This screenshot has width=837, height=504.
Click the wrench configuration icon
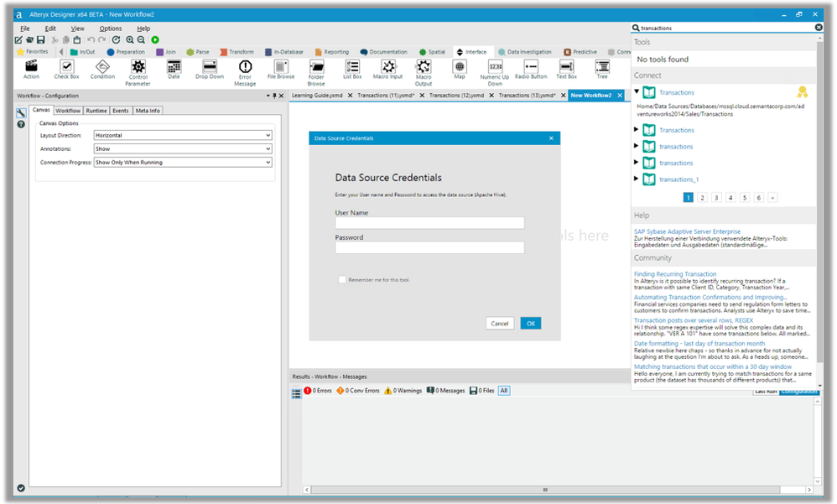click(x=21, y=112)
